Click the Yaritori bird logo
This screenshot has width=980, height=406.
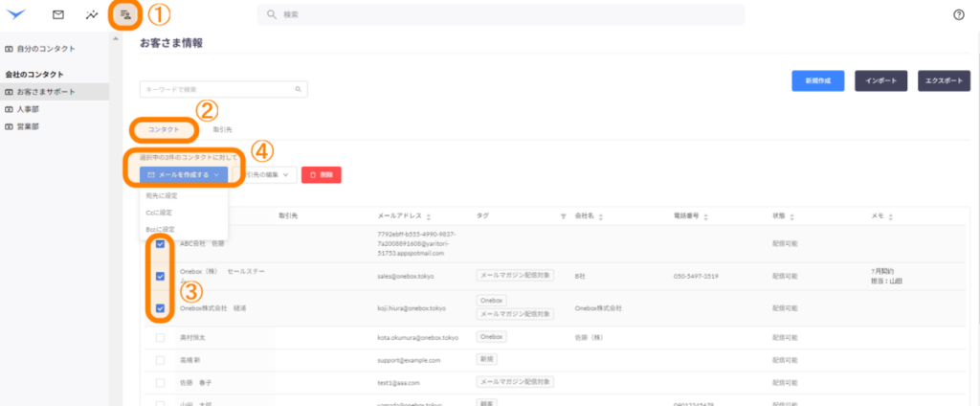click(18, 14)
